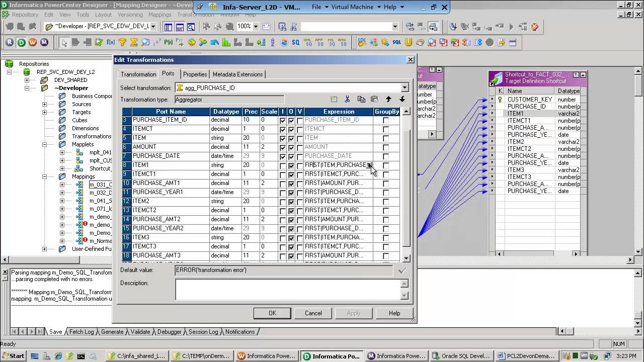Click the Description text box
Viewport: 644px width, 362px height.
(288, 290)
